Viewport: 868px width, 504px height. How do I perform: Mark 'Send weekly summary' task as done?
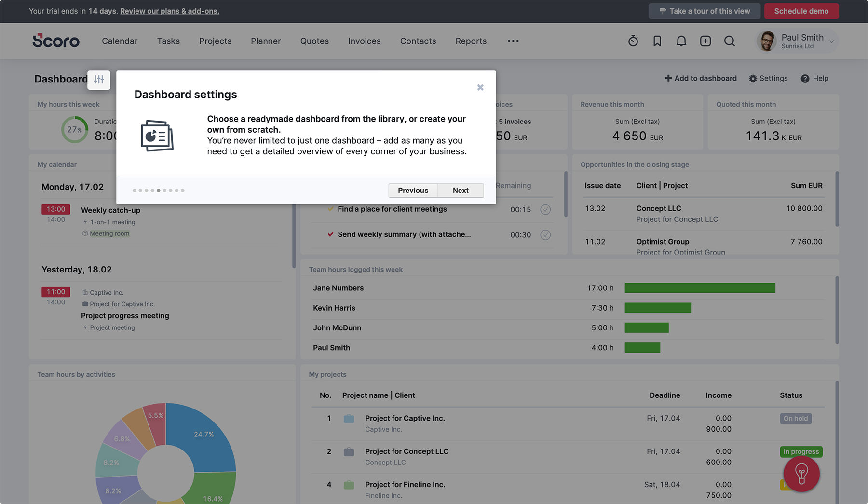[x=545, y=235]
